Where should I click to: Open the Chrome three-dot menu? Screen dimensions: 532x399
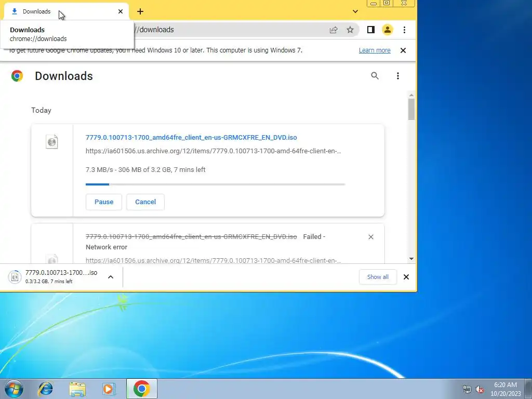click(x=404, y=30)
